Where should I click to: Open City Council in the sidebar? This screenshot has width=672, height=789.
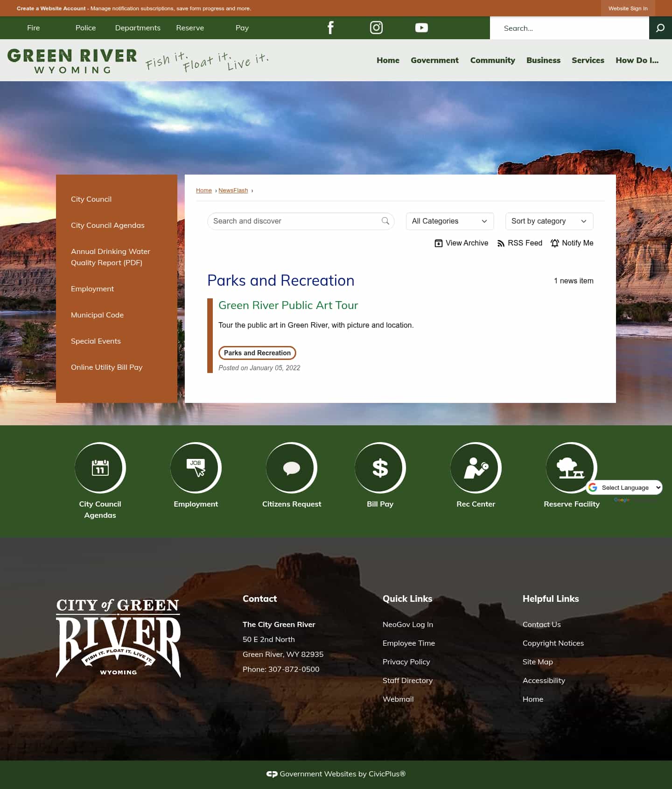pyautogui.click(x=91, y=199)
